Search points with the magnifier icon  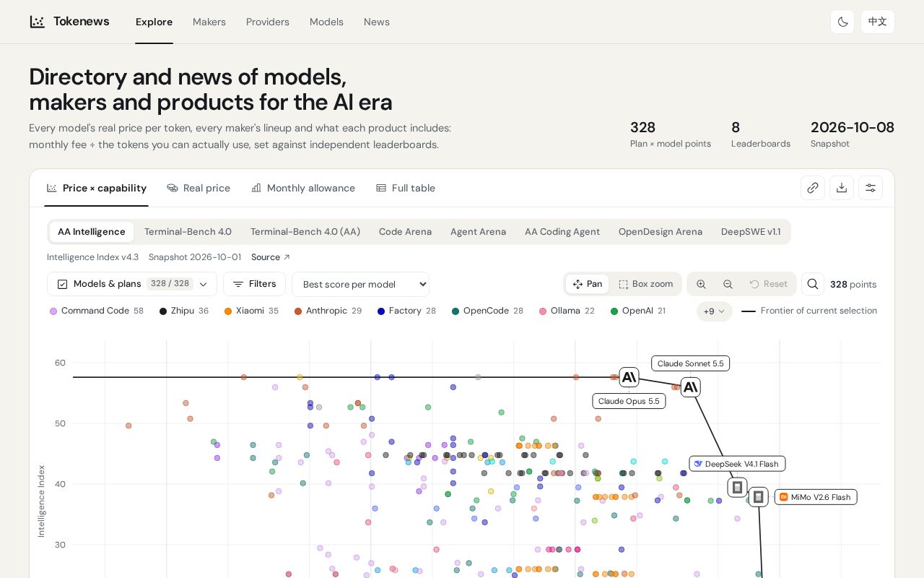[813, 284]
